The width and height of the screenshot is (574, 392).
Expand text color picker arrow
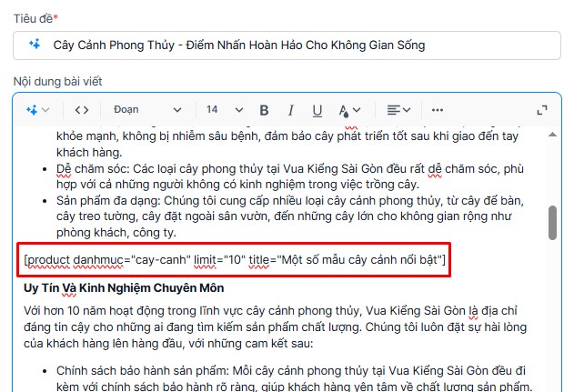tap(357, 110)
